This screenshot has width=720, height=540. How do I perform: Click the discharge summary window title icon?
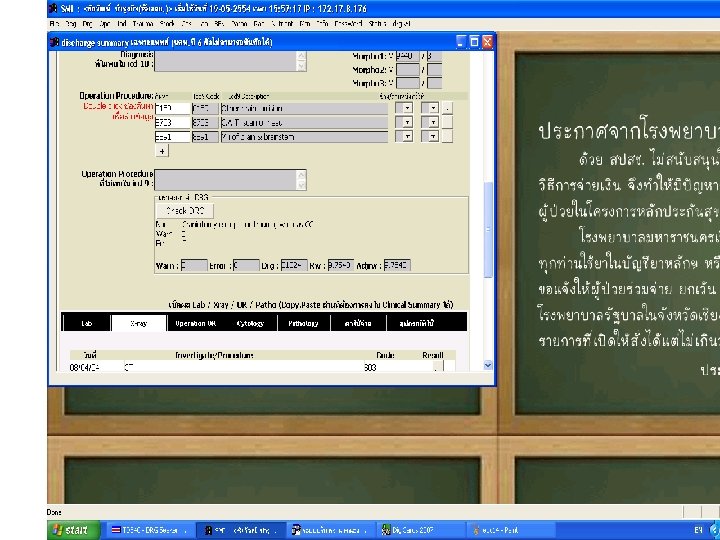pos(55,42)
